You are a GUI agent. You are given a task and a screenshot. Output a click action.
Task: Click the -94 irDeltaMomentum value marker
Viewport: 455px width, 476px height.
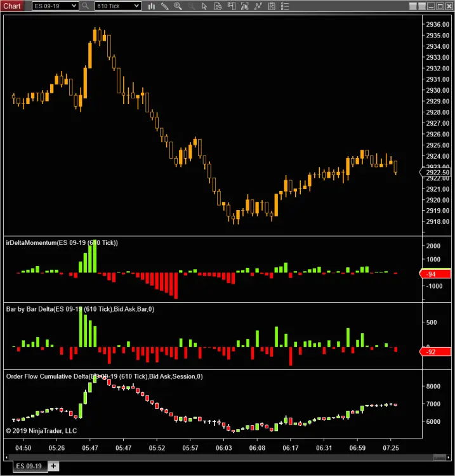[x=437, y=274]
